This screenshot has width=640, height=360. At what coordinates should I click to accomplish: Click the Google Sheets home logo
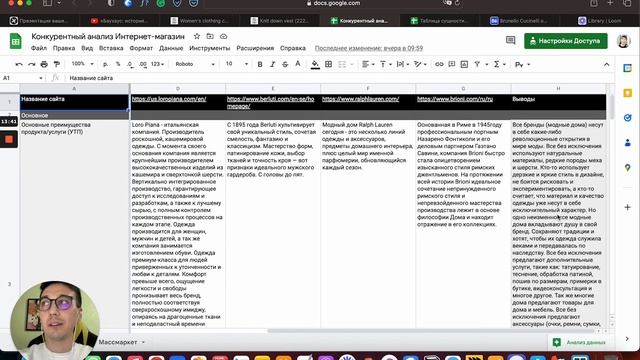tap(16, 41)
